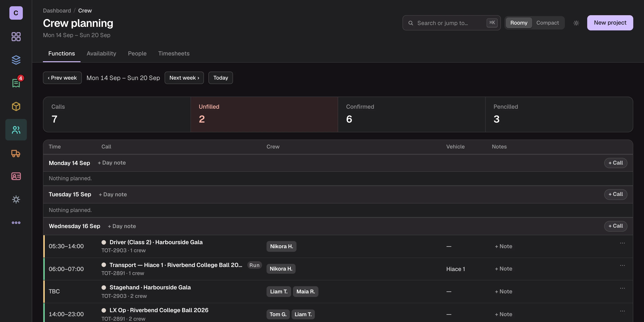The height and width of the screenshot is (322, 644).
Task: Click Hiace 1 vehicle cell
Action: (x=455, y=269)
